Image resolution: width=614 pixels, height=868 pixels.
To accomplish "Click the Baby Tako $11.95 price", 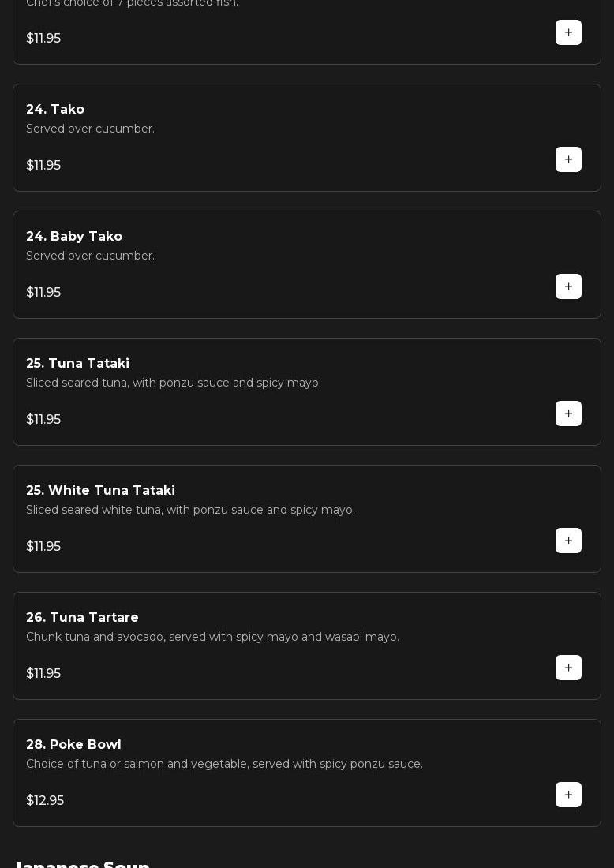I will 43,292.
